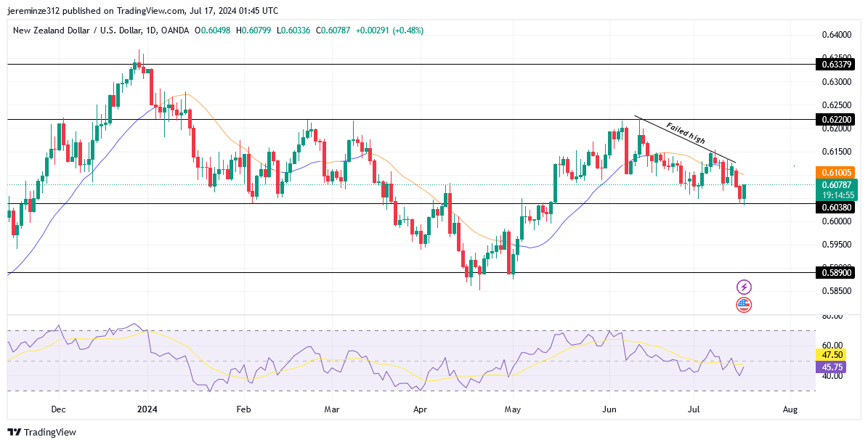Viewport: 868px width, 445px height.
Task: Click the TradingView logo at bottom left
Action: pos(41,432)
